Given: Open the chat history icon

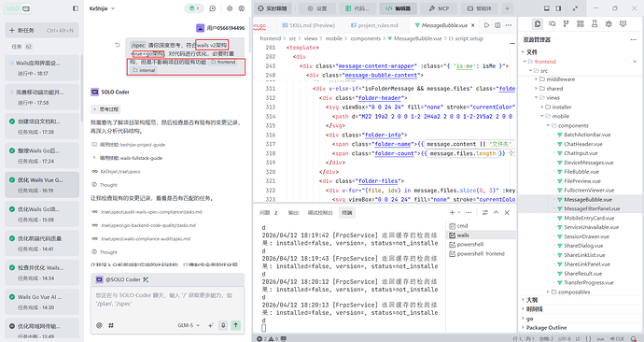Looking at the screenshot, I should tap(213, 8).
